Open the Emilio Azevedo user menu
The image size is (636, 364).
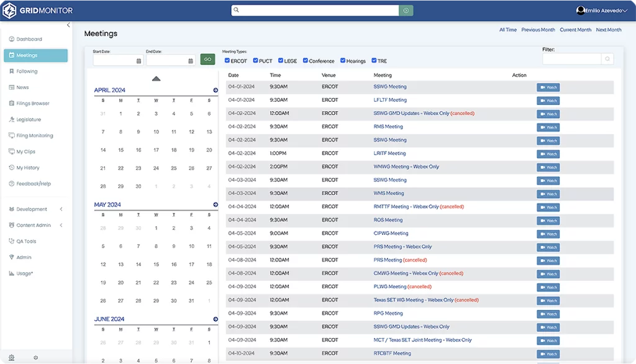[x=602, y=11]
